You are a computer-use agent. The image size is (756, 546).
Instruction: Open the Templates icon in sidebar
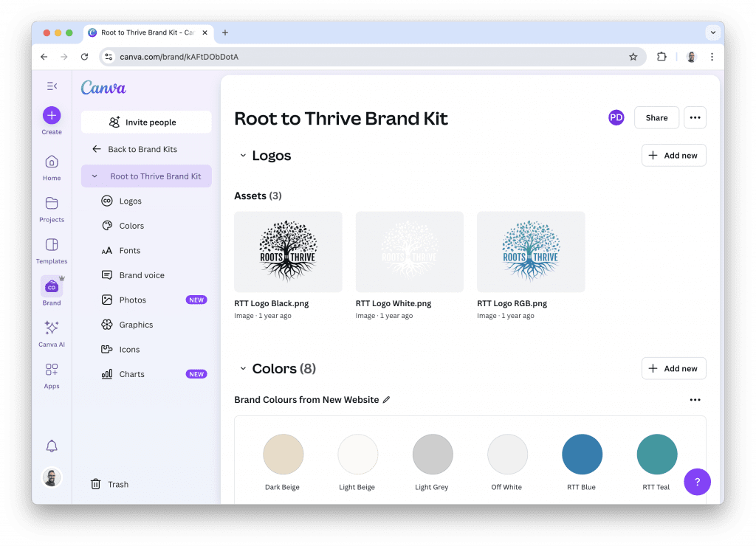point(52,245)
